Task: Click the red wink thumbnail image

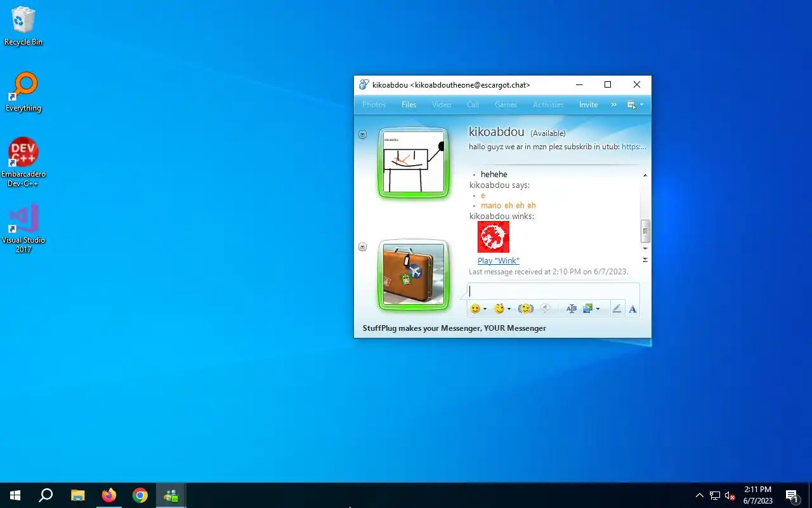Action: [494, 237]
